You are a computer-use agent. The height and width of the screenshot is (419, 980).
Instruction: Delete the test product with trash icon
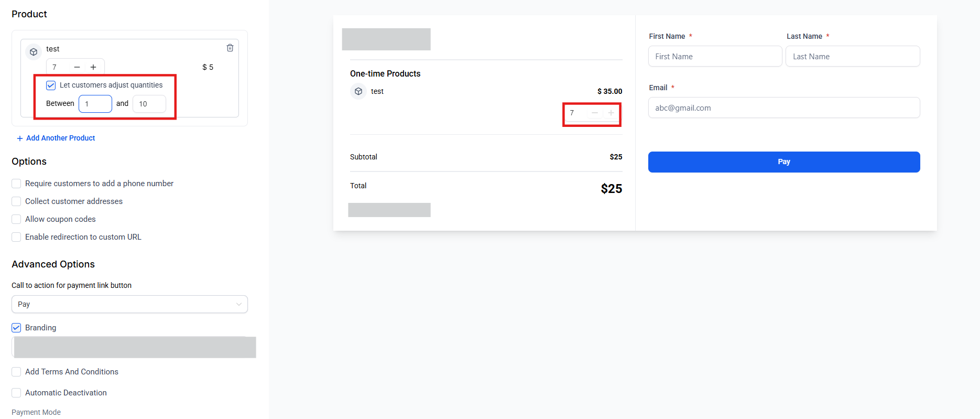click(230, 48)
